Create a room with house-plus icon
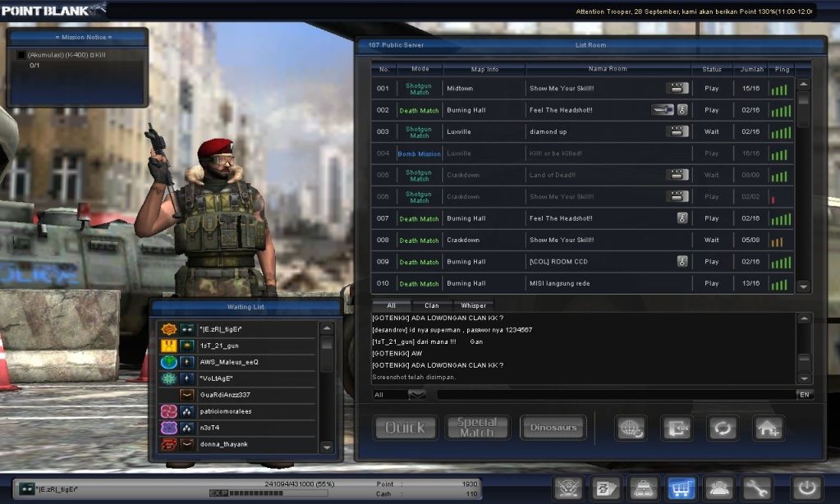Screen dimensions: 840x504 pos(769,428)
